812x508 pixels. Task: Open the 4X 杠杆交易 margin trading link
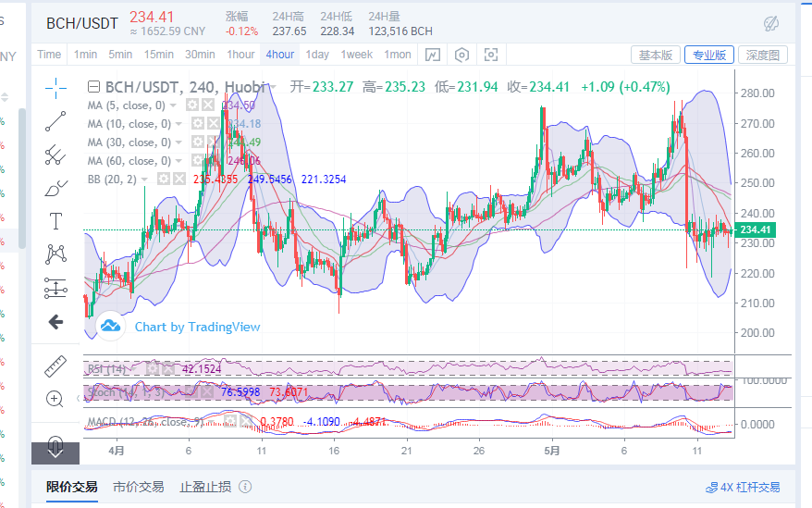744,488
